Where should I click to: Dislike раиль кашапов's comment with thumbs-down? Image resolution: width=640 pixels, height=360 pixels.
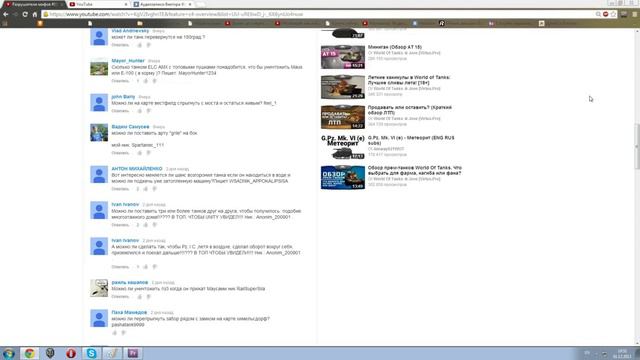click(x=149, y=296)
